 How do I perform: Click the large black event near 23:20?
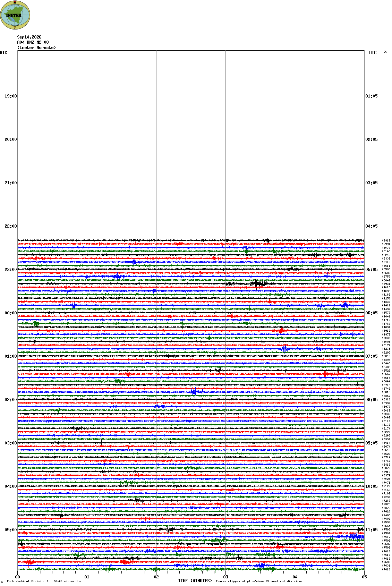256,284
